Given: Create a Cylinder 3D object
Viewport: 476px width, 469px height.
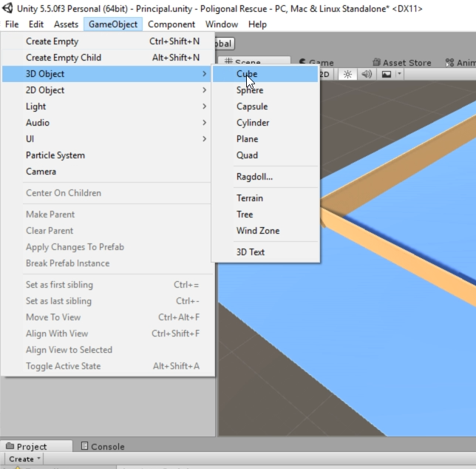Looking at the screenshot, I should 265,123.
